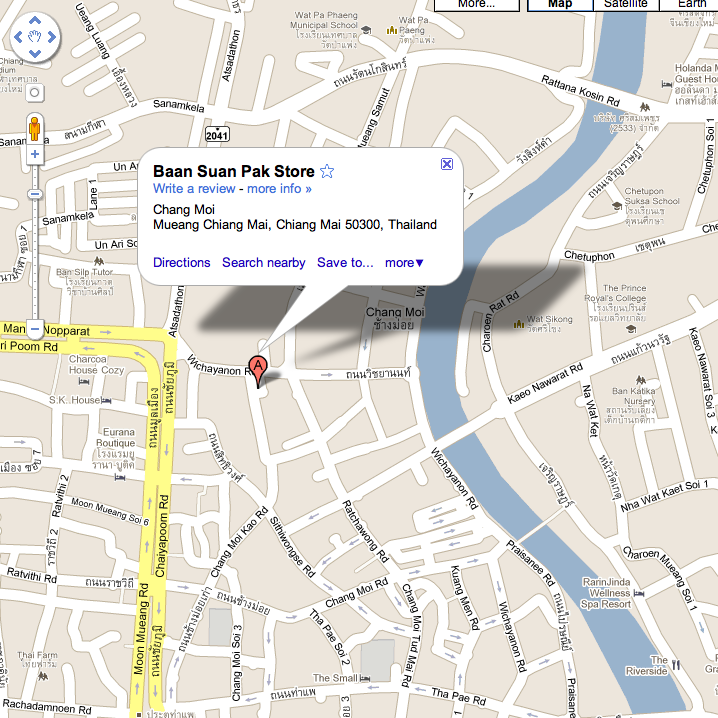
Task: Click the Rachadamnoen Rd label
Action: (x=47, y=707)
